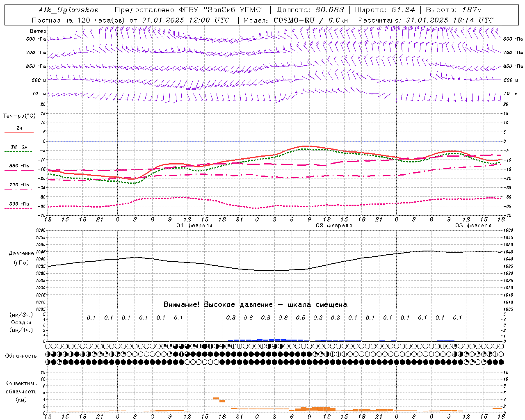Click the '(км)' convective cloud unit label

point(21,399)
